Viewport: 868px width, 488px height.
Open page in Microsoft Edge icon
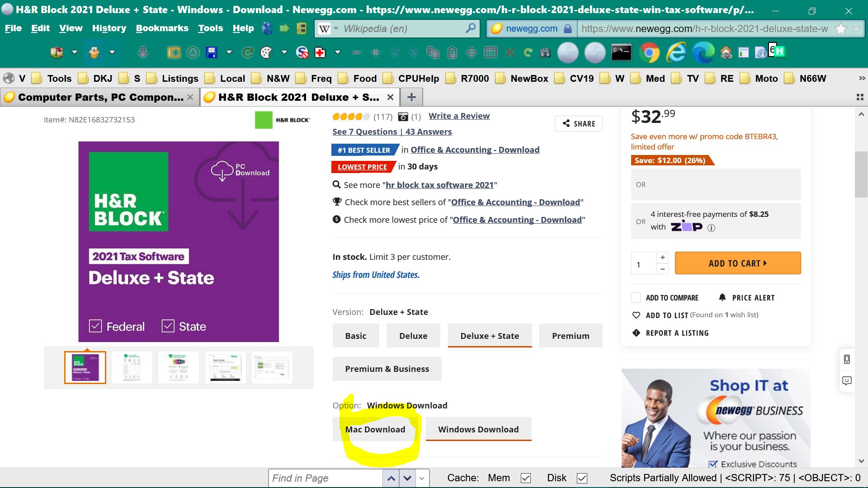703,53
